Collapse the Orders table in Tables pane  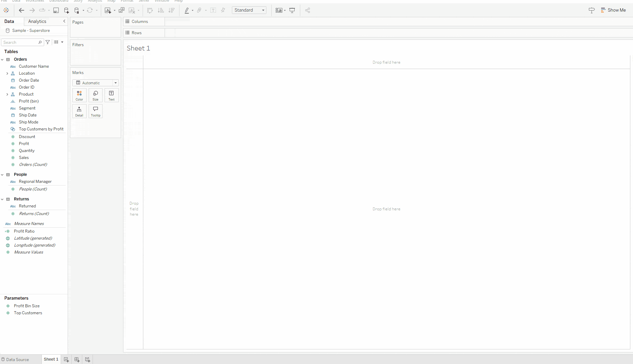tap(3, 59)
